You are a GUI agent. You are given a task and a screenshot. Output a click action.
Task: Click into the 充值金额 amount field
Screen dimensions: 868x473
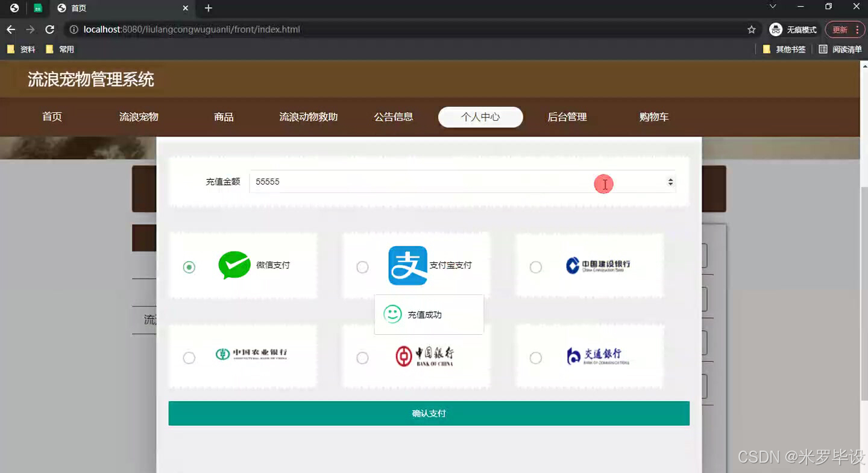click(x=462, y=182)
